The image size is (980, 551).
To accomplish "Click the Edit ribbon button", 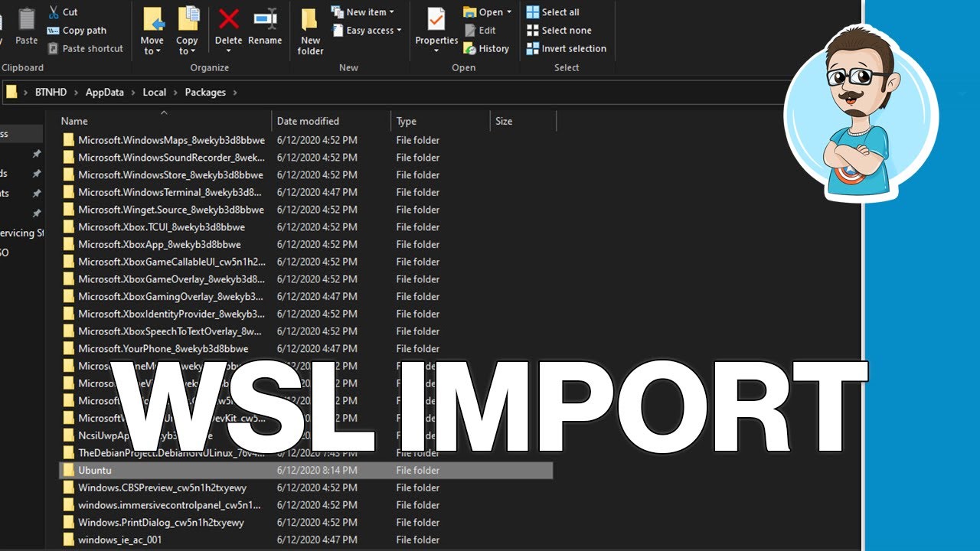I will pyautogui.click(x=480, y=31).
